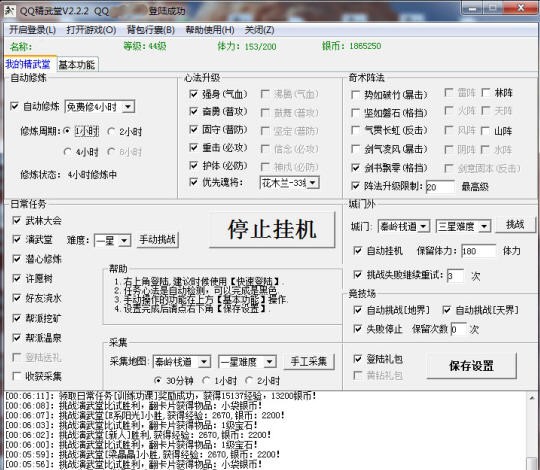Uncheck the 武林大会 daily task
The width and height of the screenshot is (540, 470).
pyautogui.click(x=16, y=220)
